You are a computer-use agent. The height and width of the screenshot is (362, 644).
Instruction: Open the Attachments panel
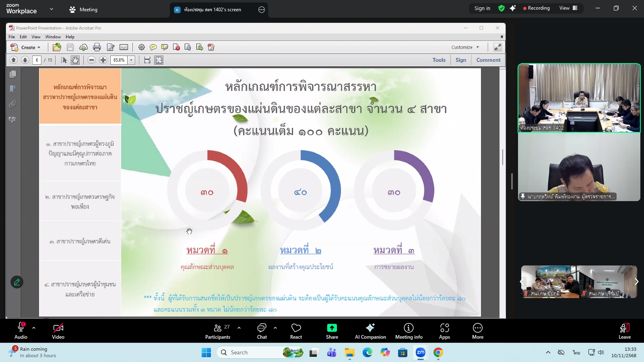[x=12, y=104]
